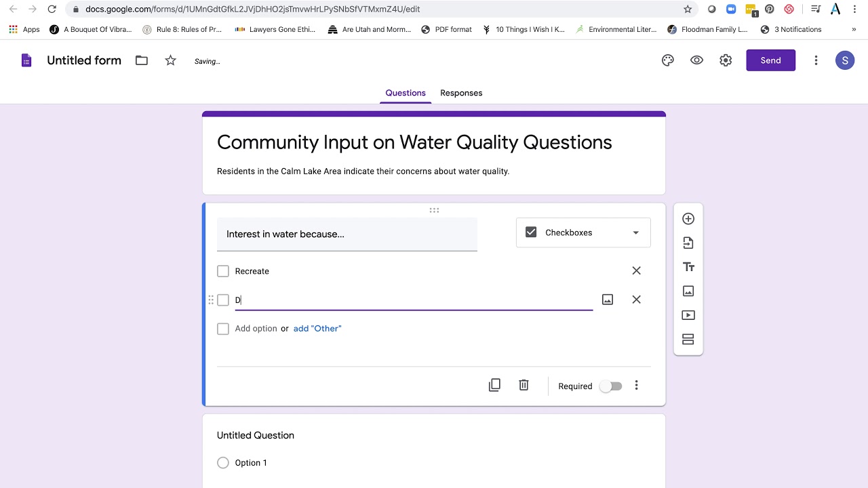Add image from the side toolbar
Screen dimensions: 868x488
click(x=688, y=291)
